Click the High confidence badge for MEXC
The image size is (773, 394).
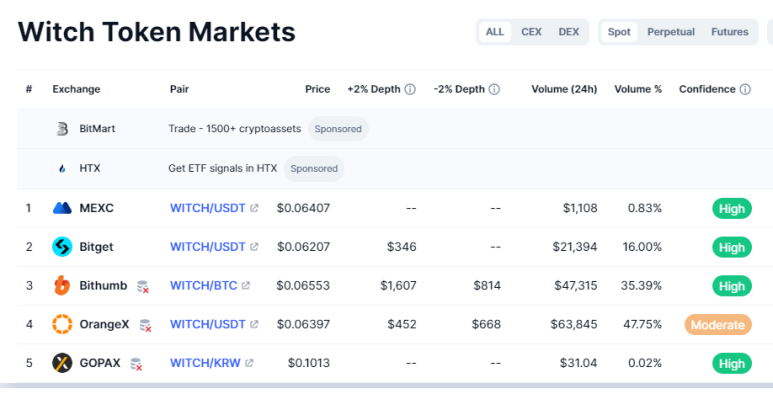[732, 209]
